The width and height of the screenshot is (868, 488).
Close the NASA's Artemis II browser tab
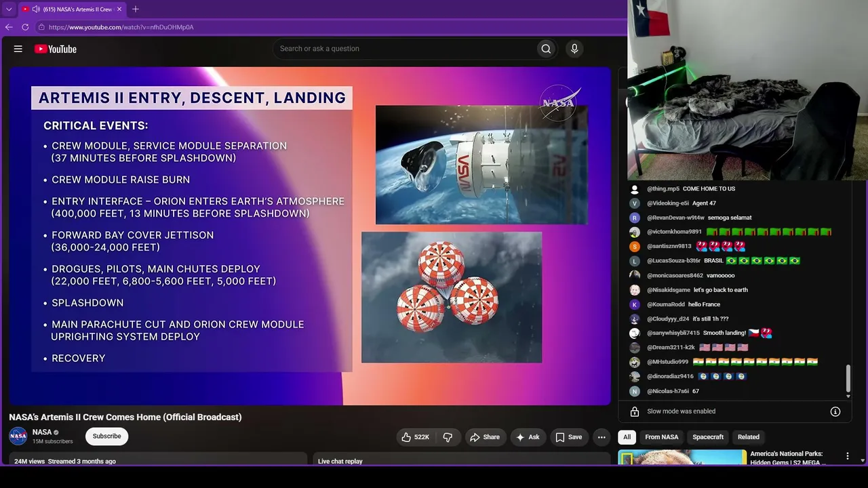click(x=119, y=9)
